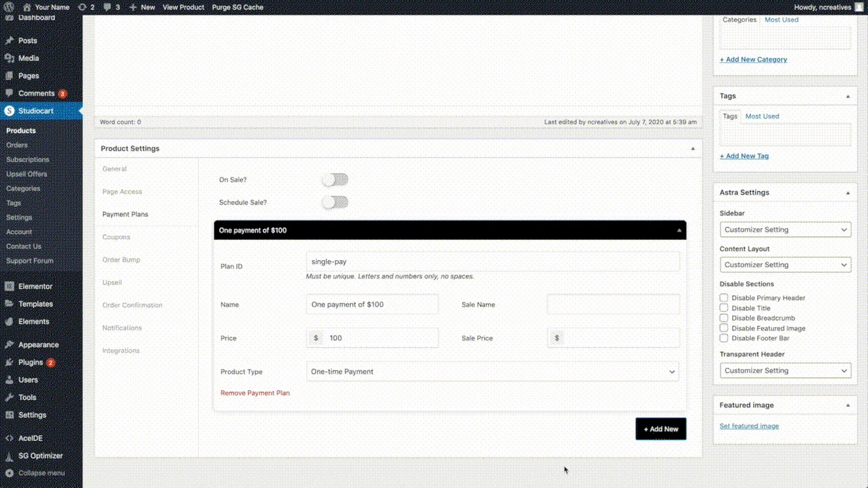This screenshot has width=868, height=488.
Task: Click the WordPress logo icon
Action: tap(9, 7)
